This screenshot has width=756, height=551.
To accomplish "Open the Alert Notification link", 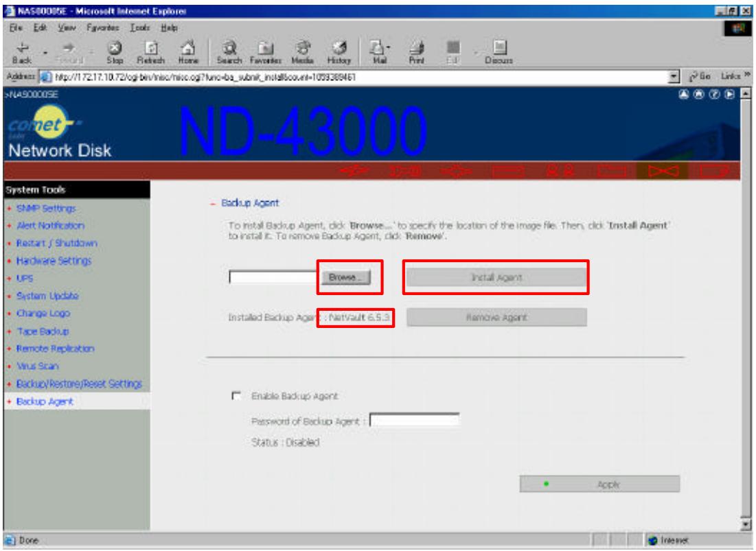I will point(50,225).
